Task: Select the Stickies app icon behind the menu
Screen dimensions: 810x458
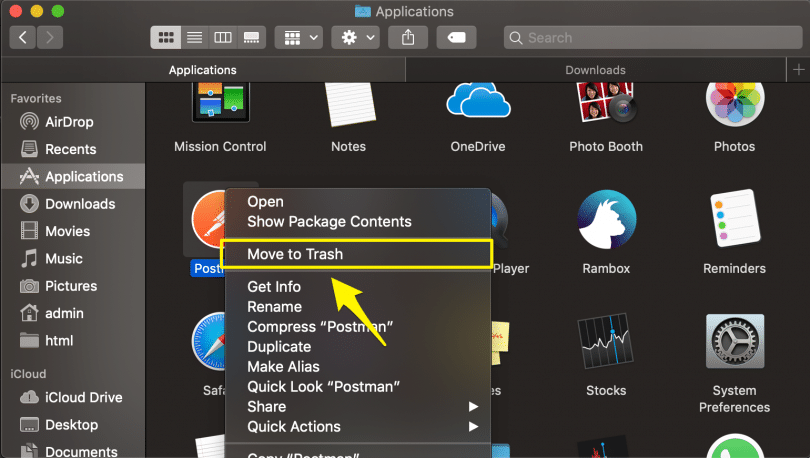Action: click(501, 342)
